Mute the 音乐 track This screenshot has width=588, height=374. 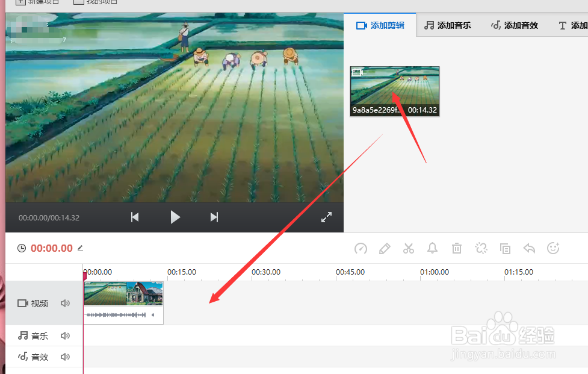pyautogui.click(x=65, y=335)
